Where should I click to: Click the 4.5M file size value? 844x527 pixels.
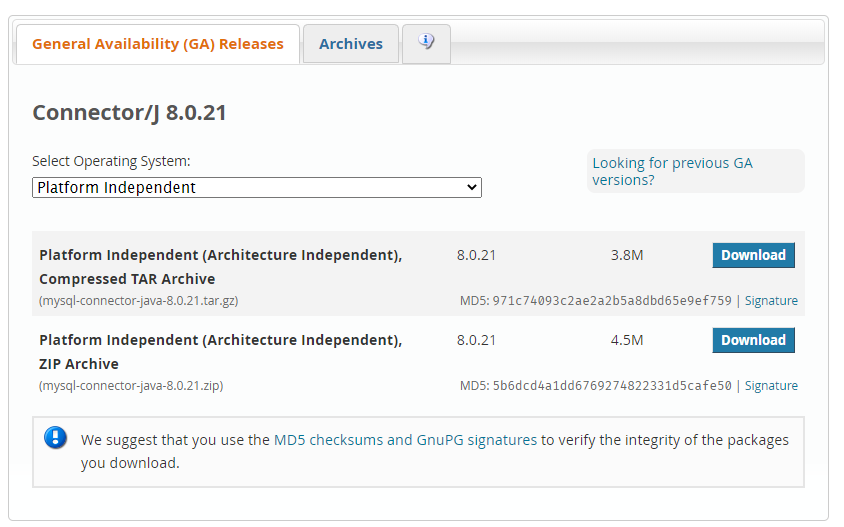tap(627, 340)
